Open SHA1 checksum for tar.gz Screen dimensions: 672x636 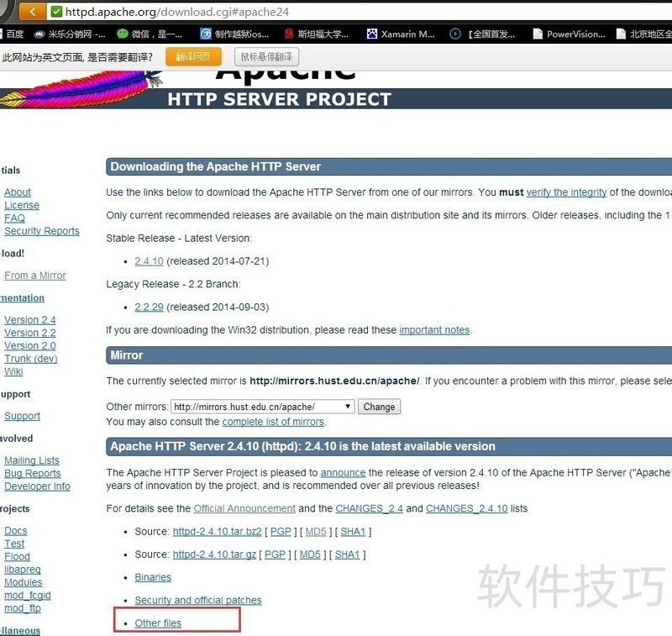click(347, 555)
